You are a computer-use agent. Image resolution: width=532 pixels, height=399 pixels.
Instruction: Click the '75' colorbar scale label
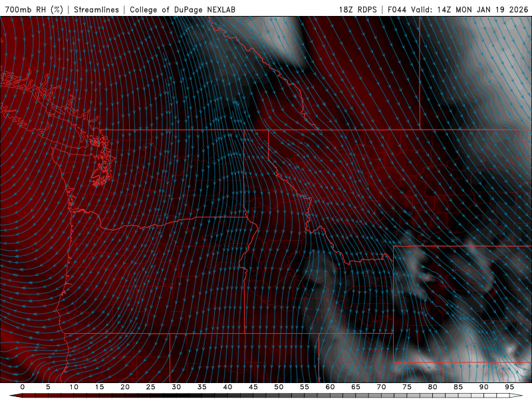[x=407, y=387]
